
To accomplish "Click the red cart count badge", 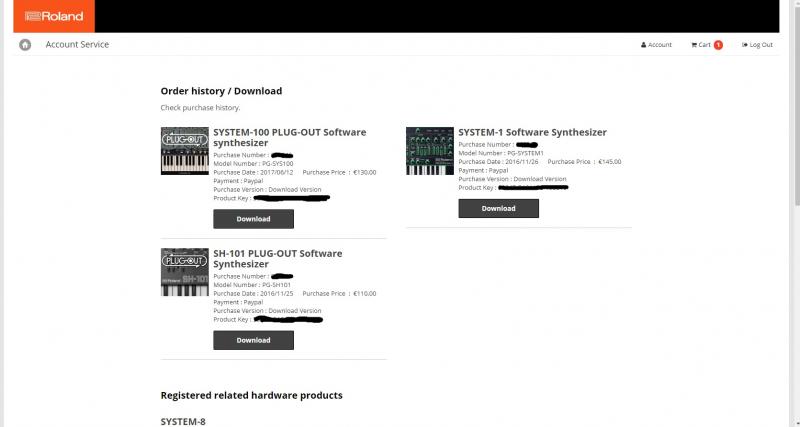I will (718, 45).
